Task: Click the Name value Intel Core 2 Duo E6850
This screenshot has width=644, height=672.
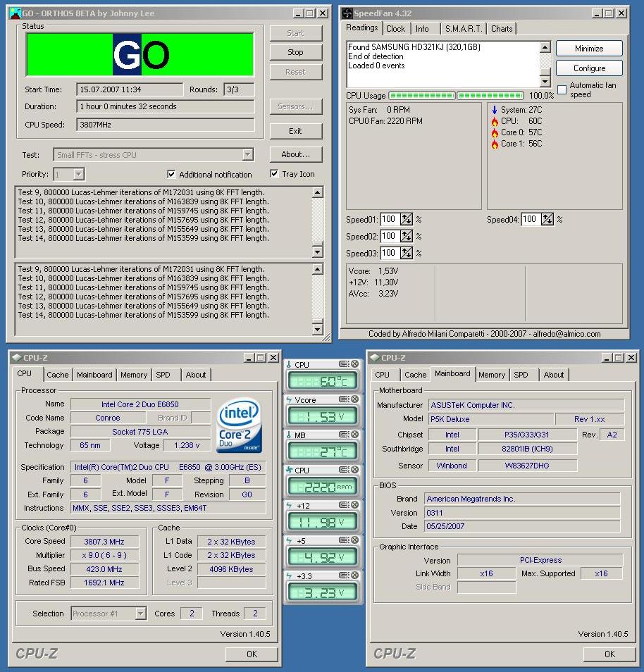Action: pos(140,404)
